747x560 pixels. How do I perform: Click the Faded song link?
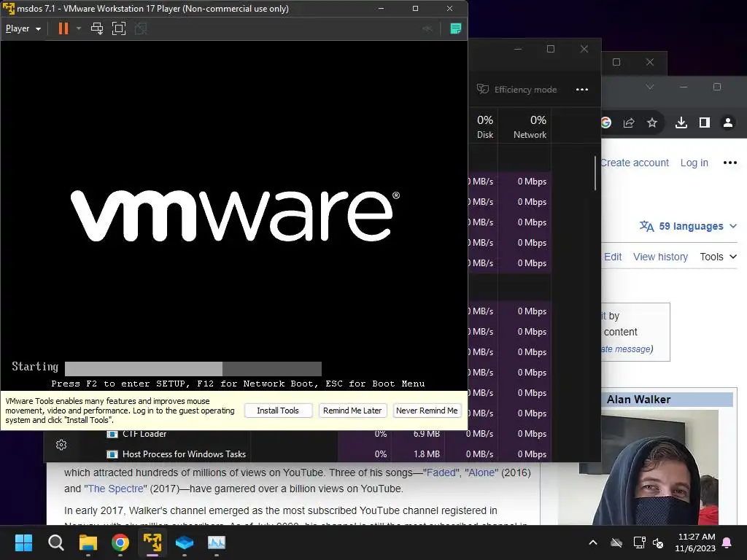point(441,472)
